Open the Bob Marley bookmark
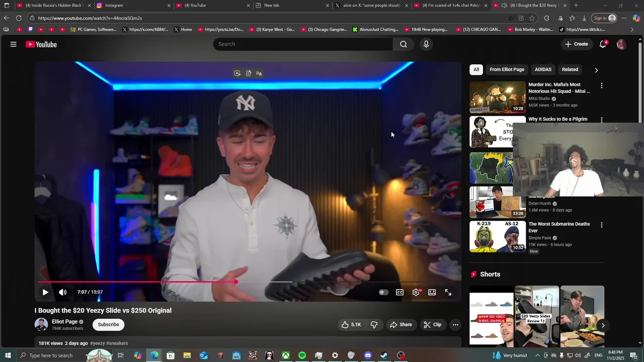Viewport: 644px width, 362px height. pyautogui.click(x=529, y=29)
